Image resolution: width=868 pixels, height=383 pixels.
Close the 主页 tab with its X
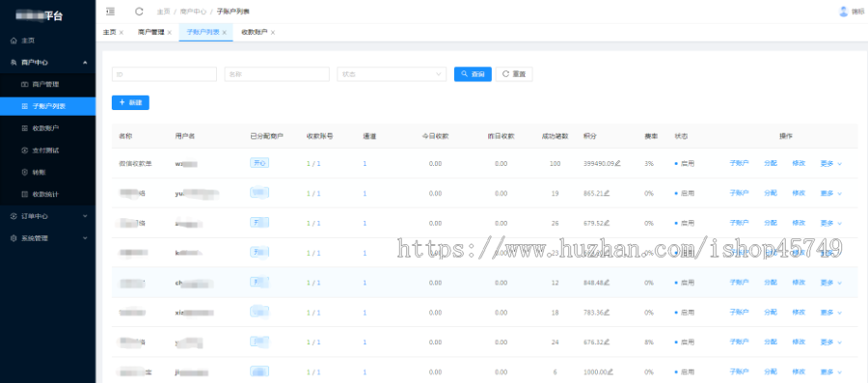[122, 33]
